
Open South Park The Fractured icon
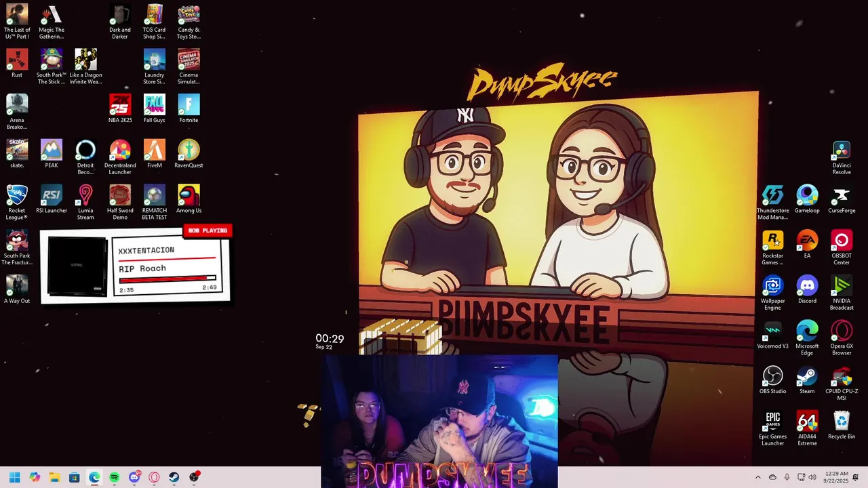pyautogui.click(x=17, y=247)
